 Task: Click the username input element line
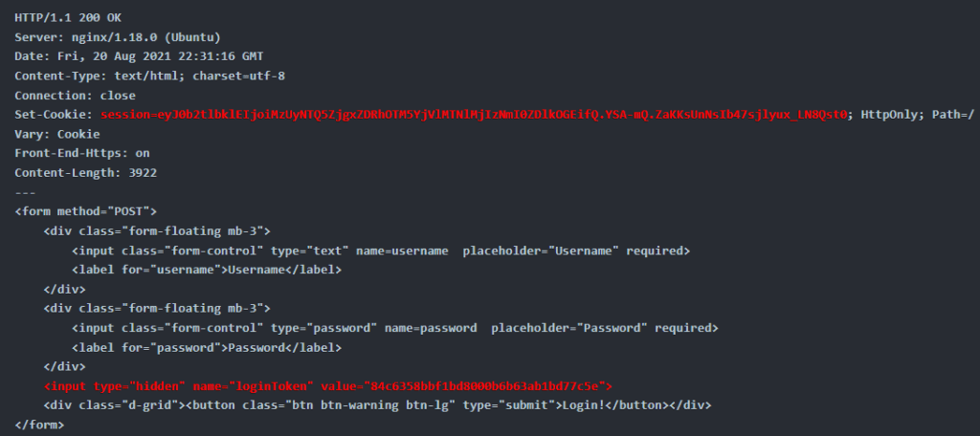point(381,251)
